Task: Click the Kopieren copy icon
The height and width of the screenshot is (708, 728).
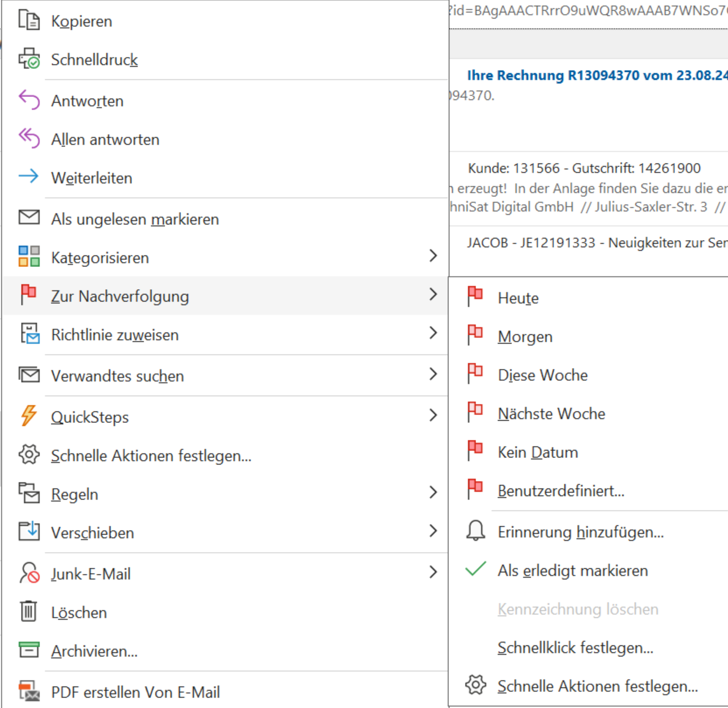Action: [x=29, y=20]
